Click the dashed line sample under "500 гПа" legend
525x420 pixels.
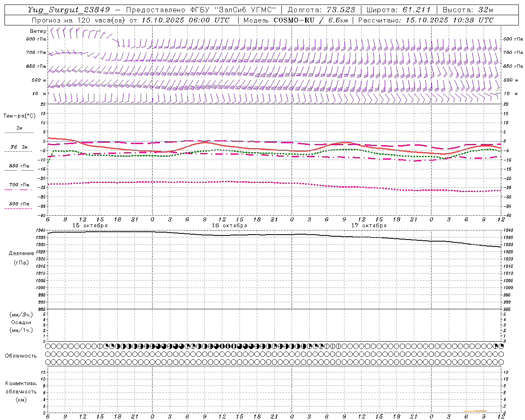[x=19, y=208]
